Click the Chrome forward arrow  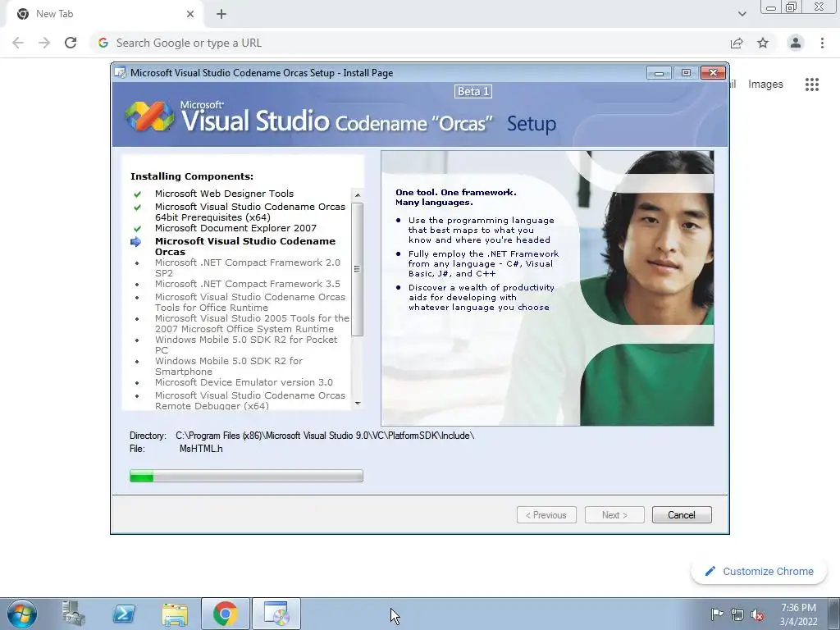tap(44, 43)
